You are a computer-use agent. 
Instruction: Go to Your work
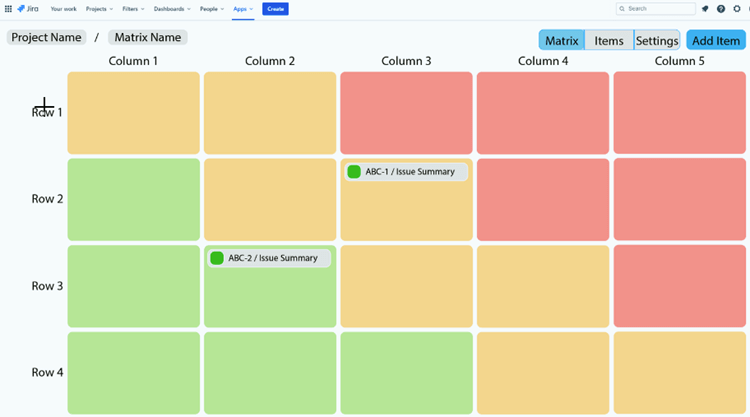[x=63, y=9]
